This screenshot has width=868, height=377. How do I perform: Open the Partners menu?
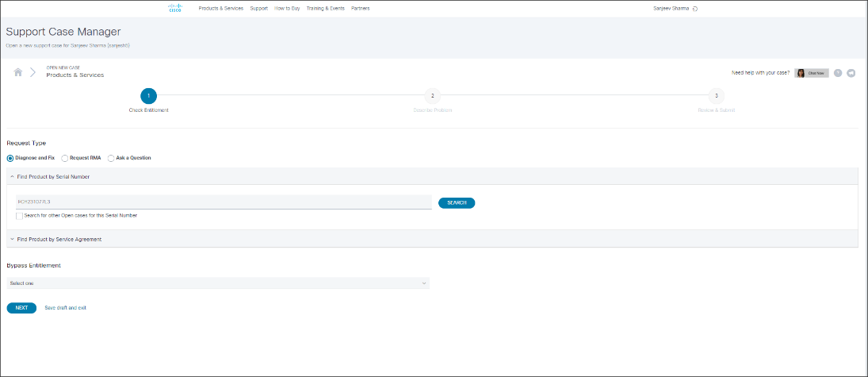(361, 8)
